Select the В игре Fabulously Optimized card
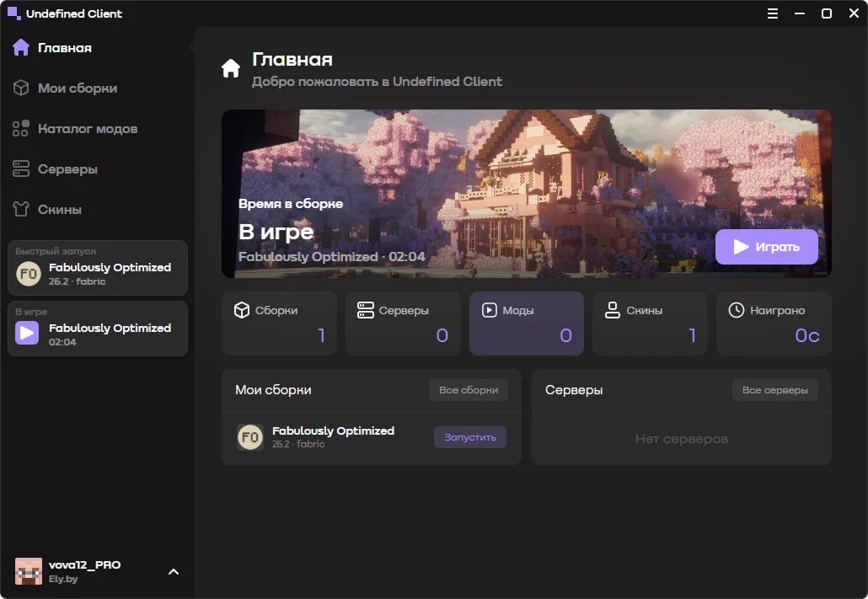This screenshot has height=599, width=868. (98, 329)
